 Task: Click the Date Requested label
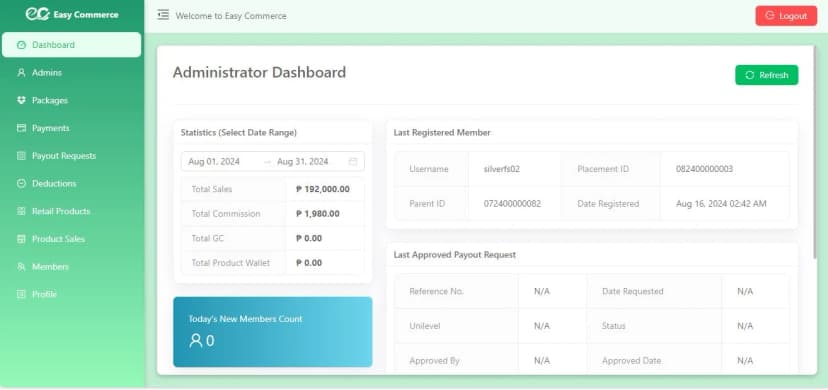click(x=633, y=291)
